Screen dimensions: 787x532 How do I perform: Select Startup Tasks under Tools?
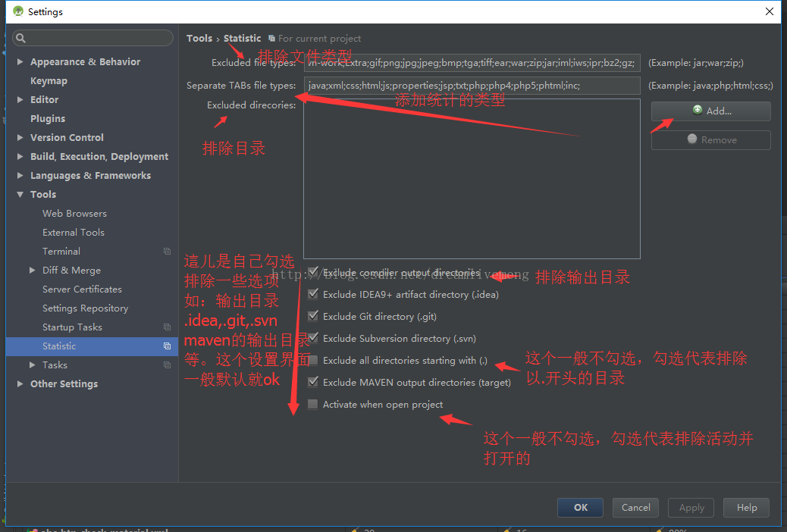pyautogui.click(x=72, y=327)
